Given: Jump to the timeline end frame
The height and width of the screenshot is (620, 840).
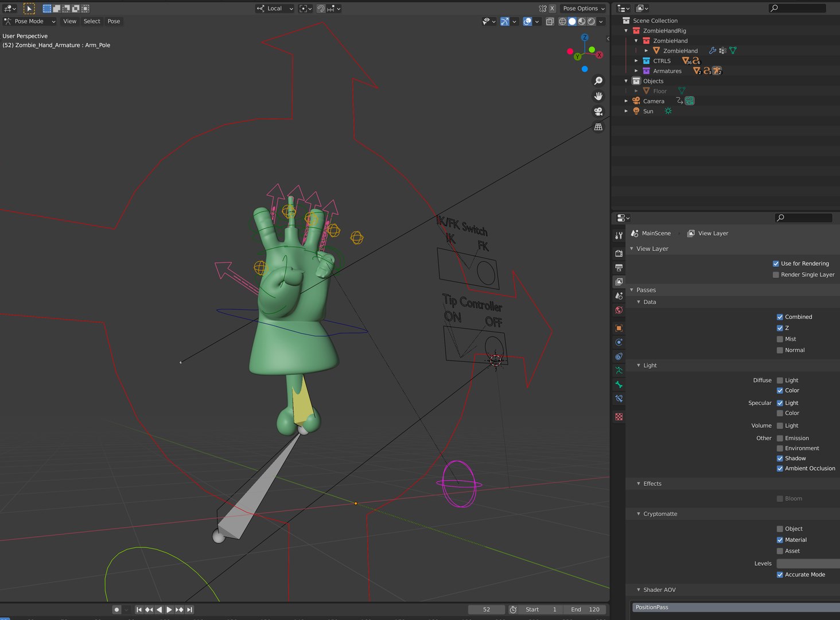Looking at the screenshot, I should coord(190,610).
